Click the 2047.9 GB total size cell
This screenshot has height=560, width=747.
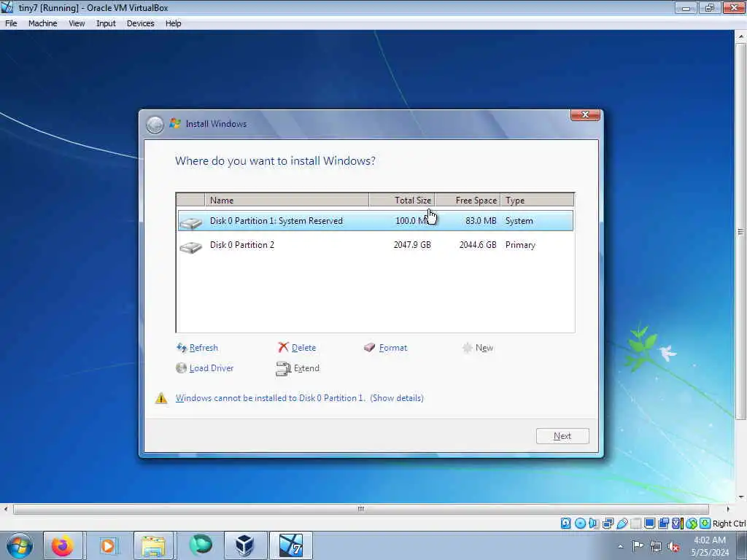pos(412,245)
